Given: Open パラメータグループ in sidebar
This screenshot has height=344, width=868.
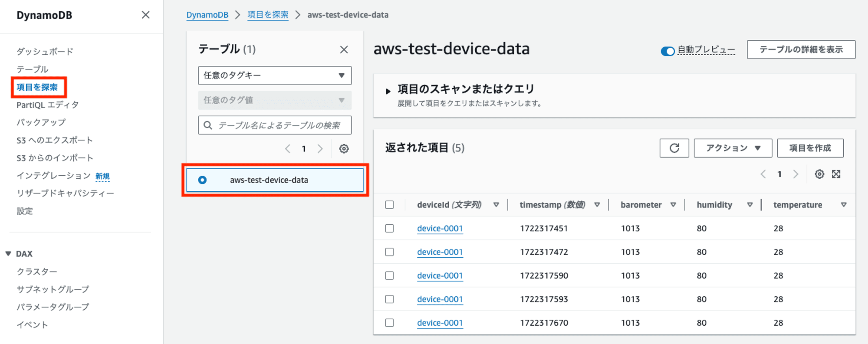Looking at the screenshot, I should click(x=53, y=307).
